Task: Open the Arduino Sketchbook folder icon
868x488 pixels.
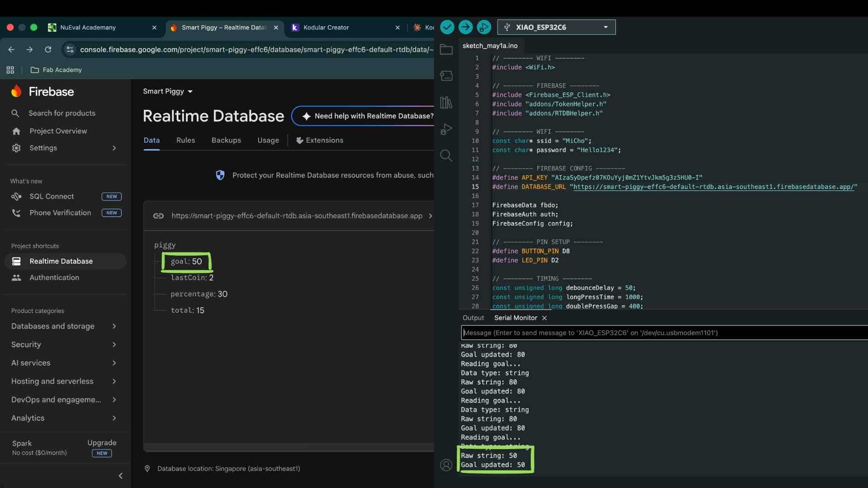Action: click(446, 49)
